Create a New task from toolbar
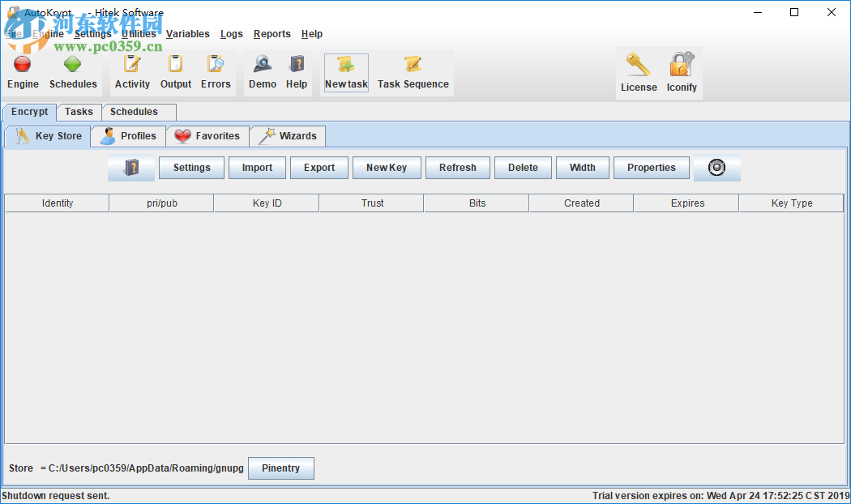This screenshot has width=851, height=504. [x=346, y=73]
